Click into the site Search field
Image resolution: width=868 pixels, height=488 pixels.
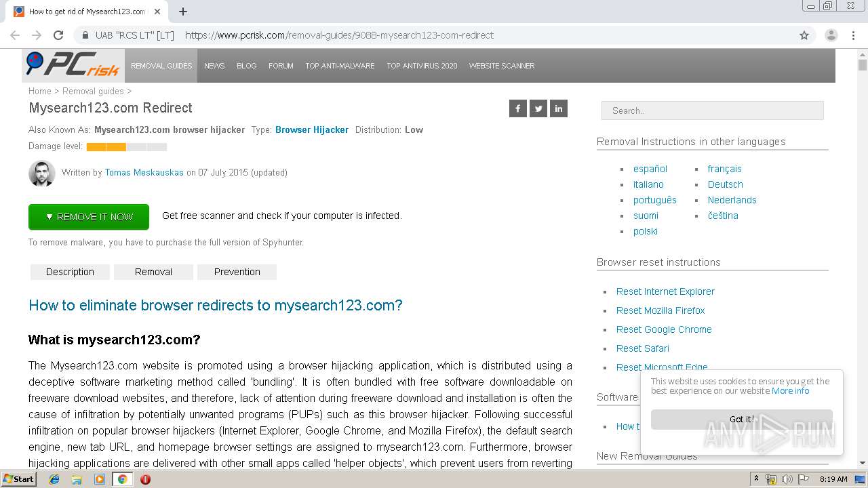point(712,110)
